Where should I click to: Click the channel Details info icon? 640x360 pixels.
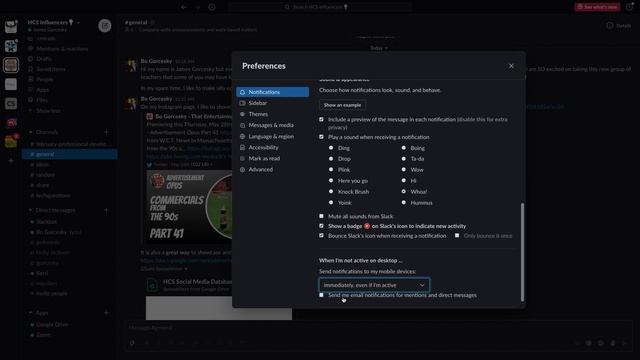coord(610,25)
